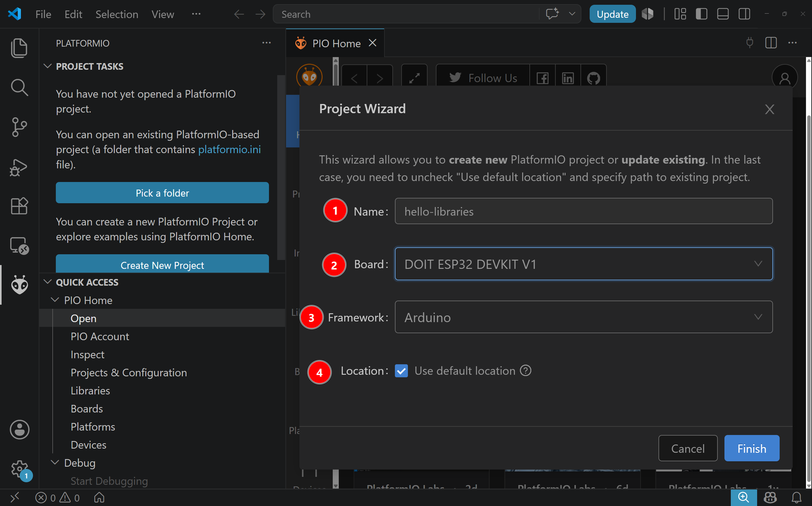The width and height of the screenshot is (812, 506).
Task: Open the Board dropdown
Action: coord(583,264)
